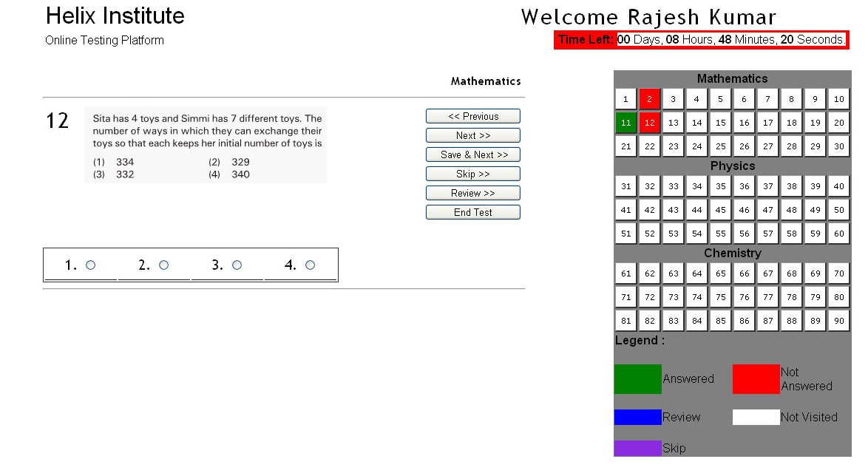Go back with the << Previous button
Screen dimensions: 868x476
[x=472, y=116]
